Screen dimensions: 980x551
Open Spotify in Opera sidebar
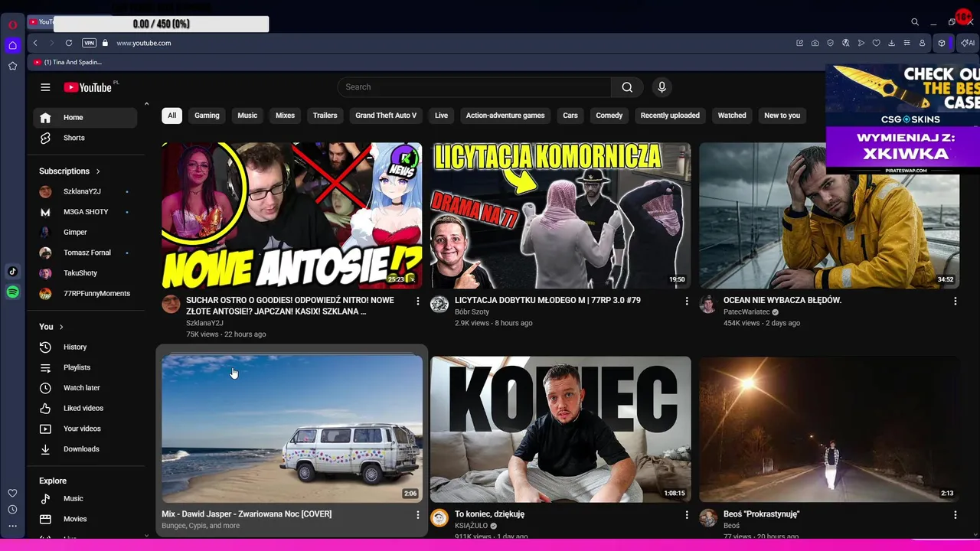coord(12,292)
